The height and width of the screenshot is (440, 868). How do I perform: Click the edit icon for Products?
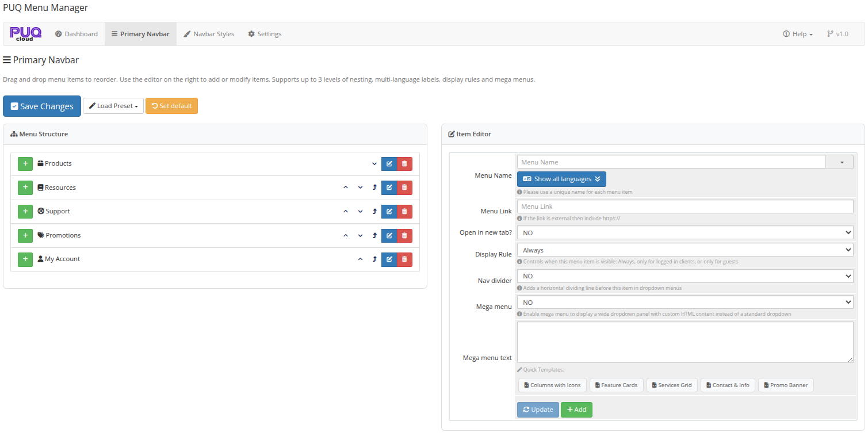(x=389, y=164)
